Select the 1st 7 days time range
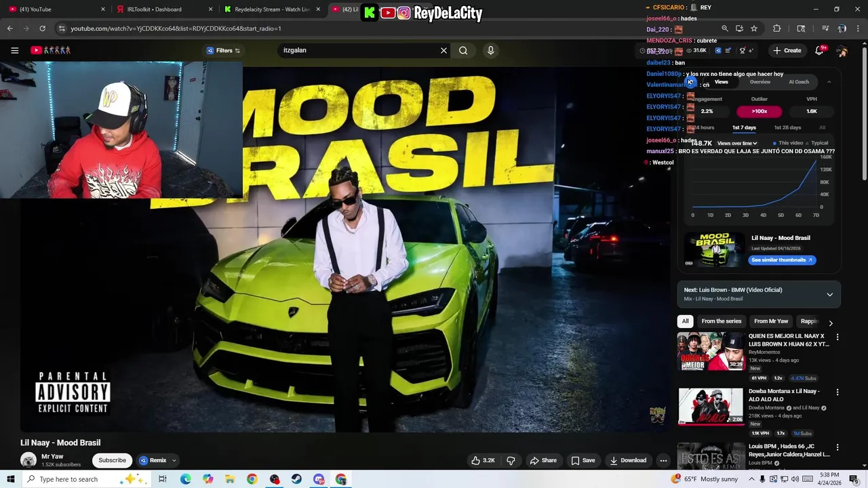868x488 pixels. [744, 127]
